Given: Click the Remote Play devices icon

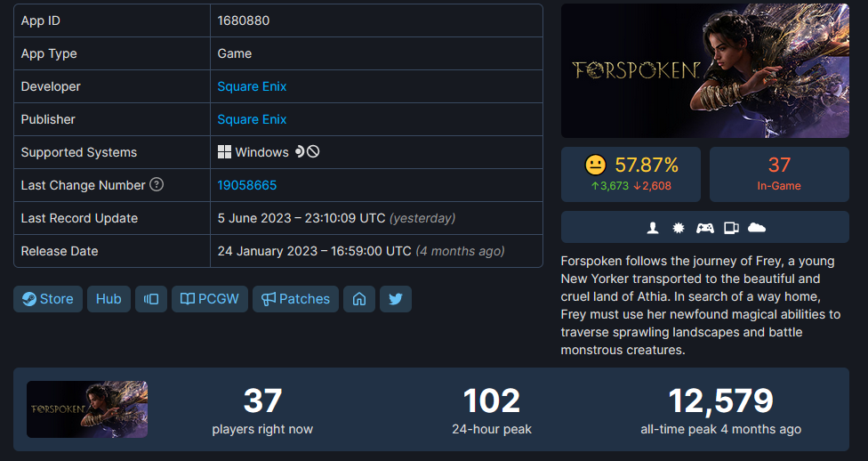Looking at the screenshot, I should click(731, 228).
